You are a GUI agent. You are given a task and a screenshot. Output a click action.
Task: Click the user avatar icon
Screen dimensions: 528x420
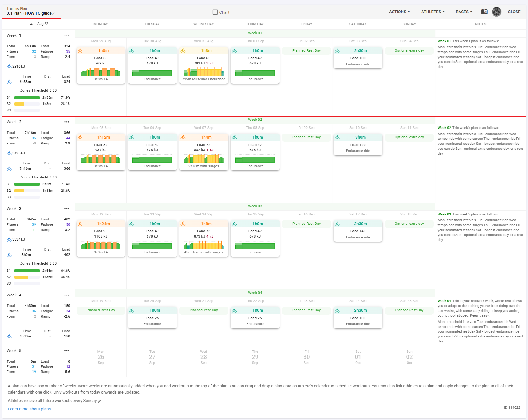(496, 12)
